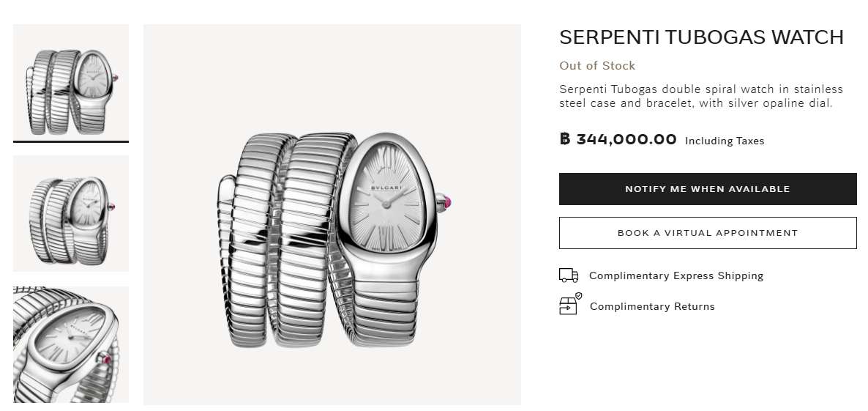Open the Complimentary Returns text
Screen dimensions: 868x411
coord(652,307)
